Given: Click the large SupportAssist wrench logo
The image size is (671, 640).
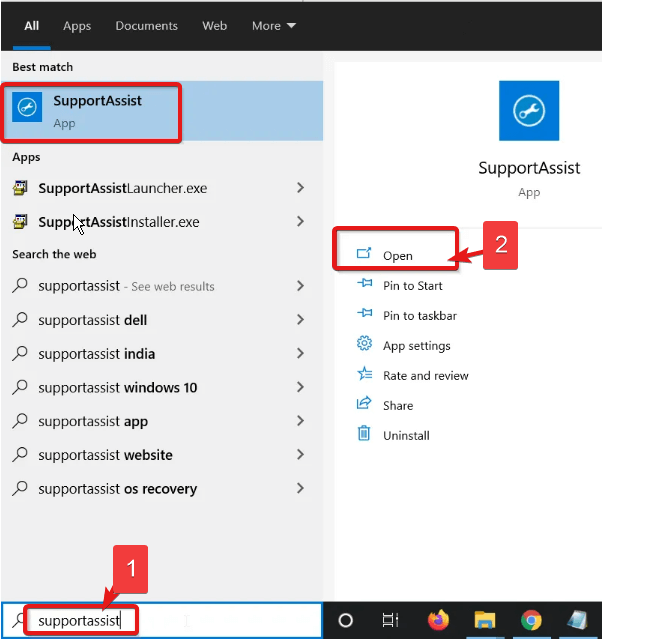Looking at the screenshot, I should point(529,111).
